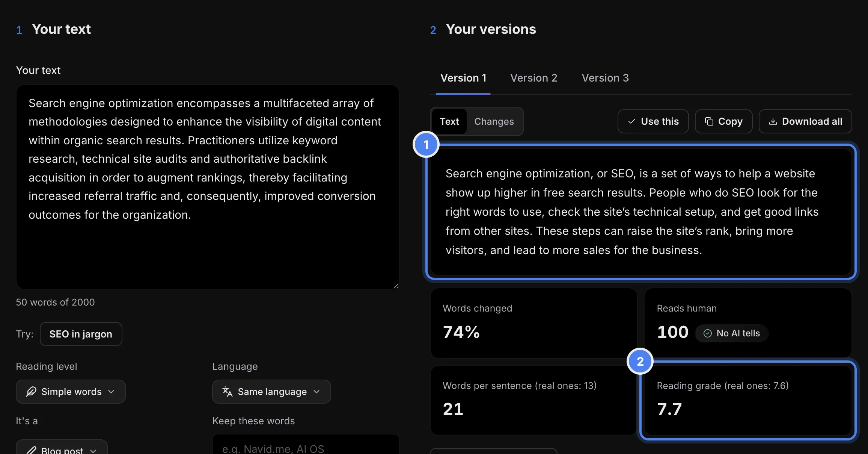Click the Use this button label
The height and width of the screenshot is (454, 868).
click(x=660, y=121)
